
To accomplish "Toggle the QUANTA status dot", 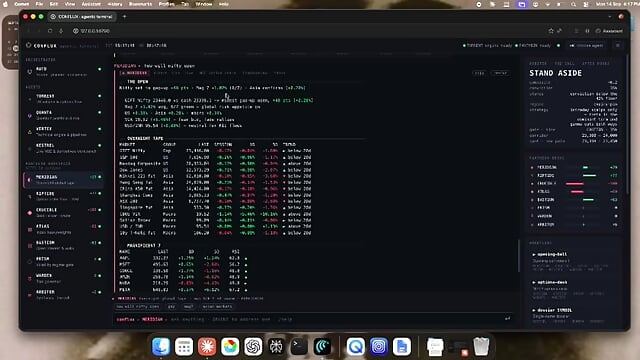I will 100,113.
